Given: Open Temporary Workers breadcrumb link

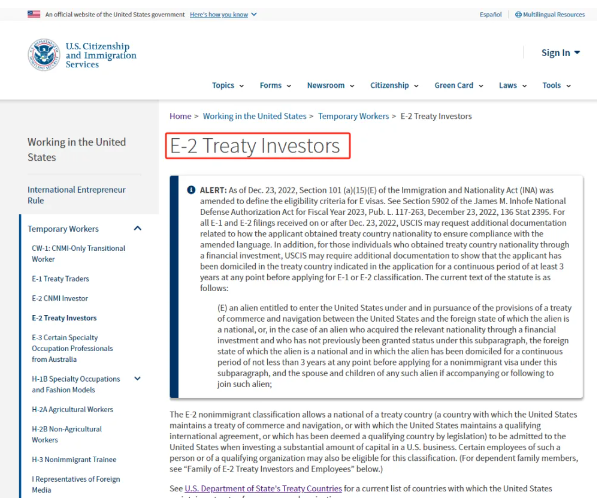Looking at the screenshot, I should [x=353, y=116].
